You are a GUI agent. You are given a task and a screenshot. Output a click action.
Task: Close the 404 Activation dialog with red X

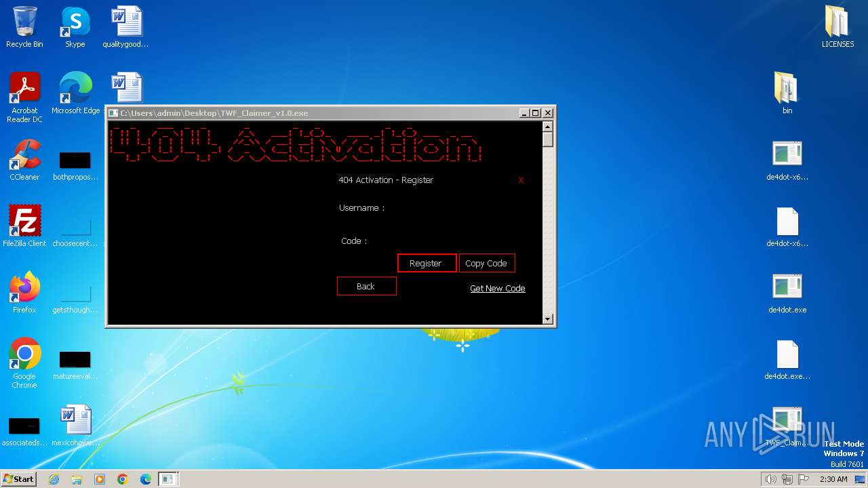click(521, 180)
